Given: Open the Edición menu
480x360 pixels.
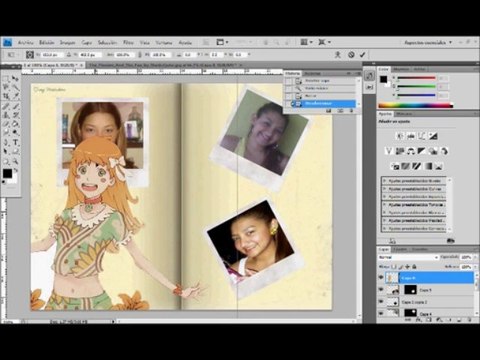Looking at the screenshot, I should pos(47,43).
